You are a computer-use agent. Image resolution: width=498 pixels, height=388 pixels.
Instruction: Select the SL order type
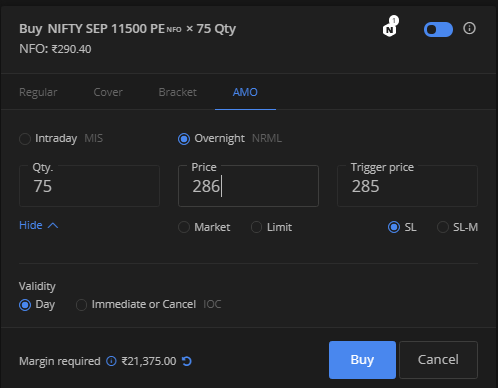click(x=402, y=227)
